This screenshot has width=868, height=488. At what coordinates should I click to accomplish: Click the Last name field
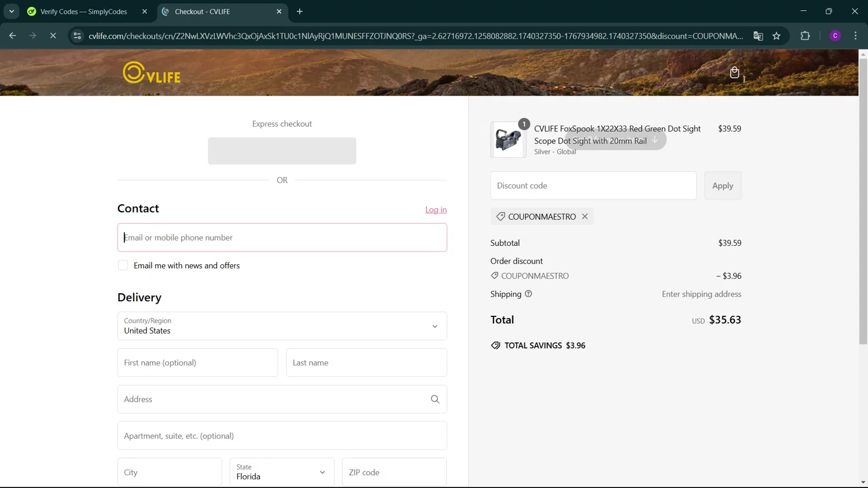click(x=366, y=363)
